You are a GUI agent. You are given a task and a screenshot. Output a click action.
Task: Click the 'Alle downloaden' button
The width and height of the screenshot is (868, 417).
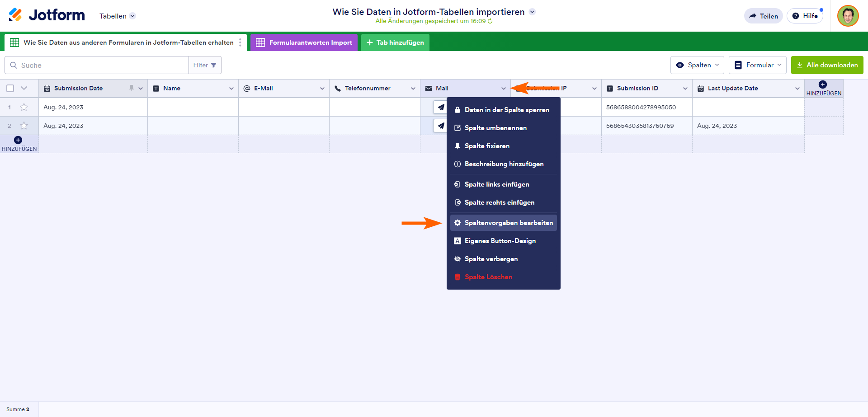[x=827, y=65]
